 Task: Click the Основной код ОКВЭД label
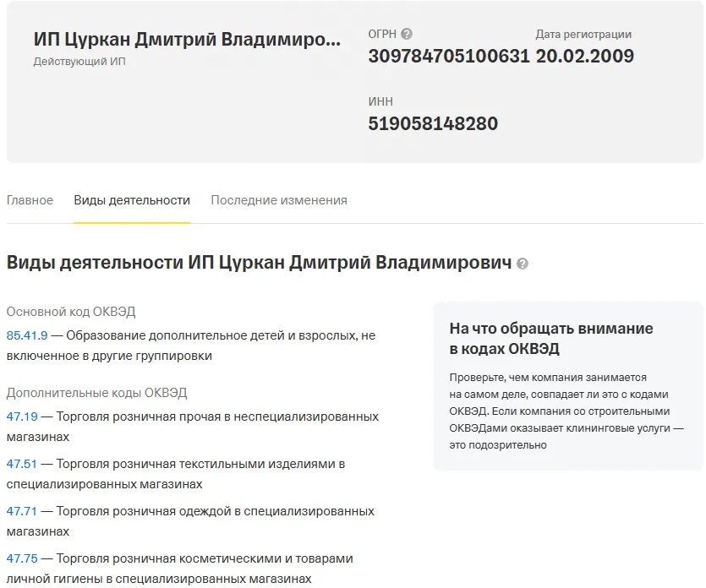71,312
